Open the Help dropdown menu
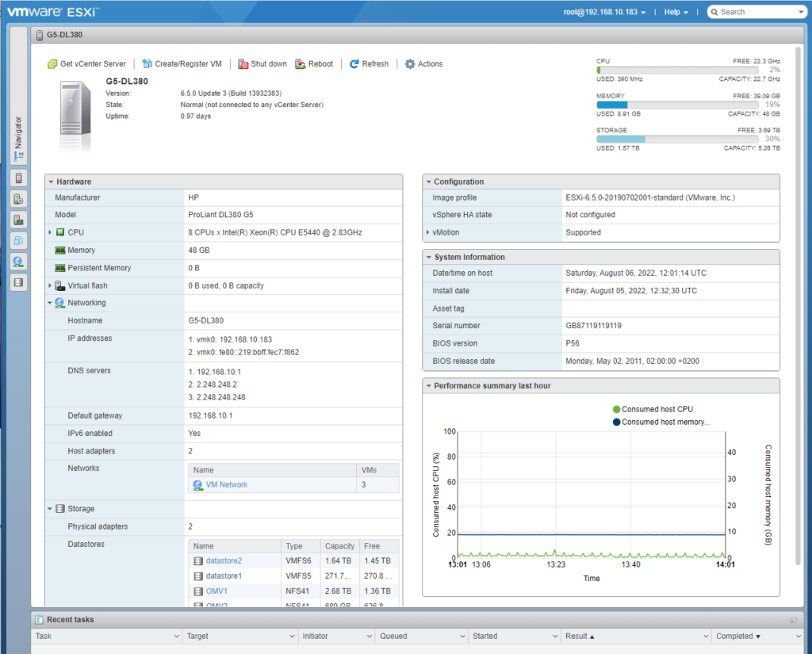 [x=676, y=12]
